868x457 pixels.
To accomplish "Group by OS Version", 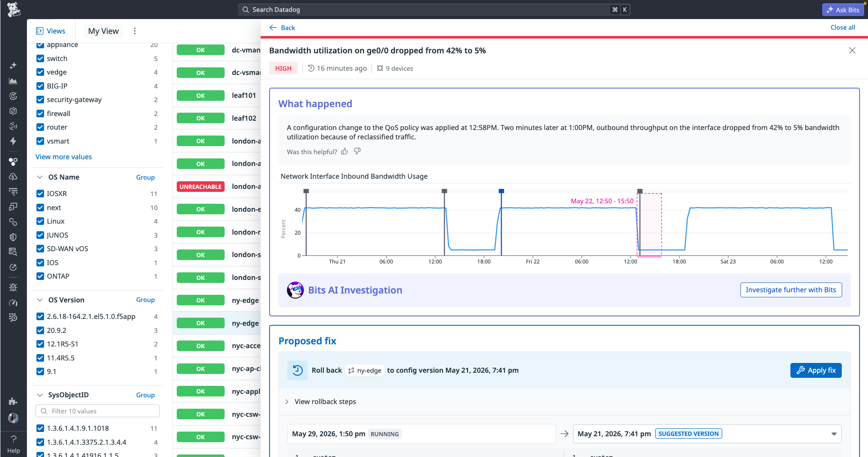I will pos(145,300).
